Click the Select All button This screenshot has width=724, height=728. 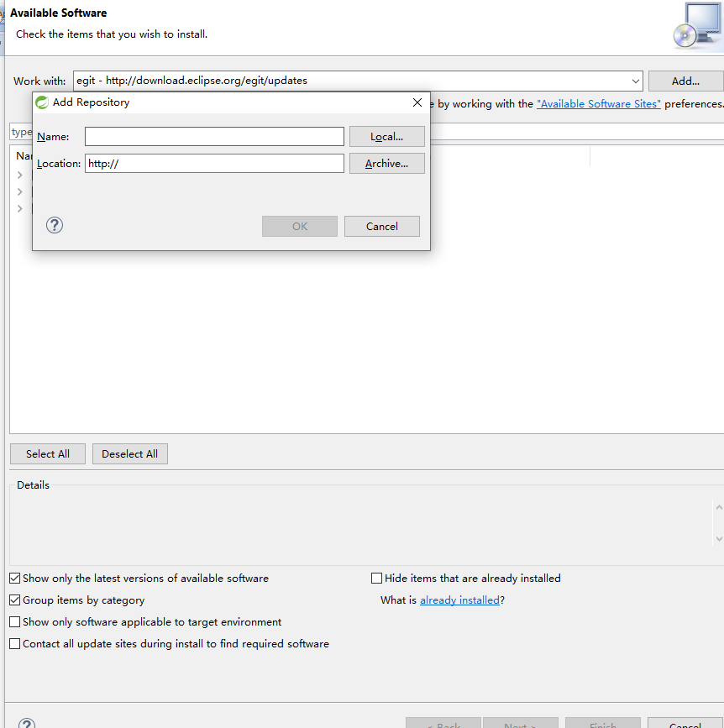[48, 454]
